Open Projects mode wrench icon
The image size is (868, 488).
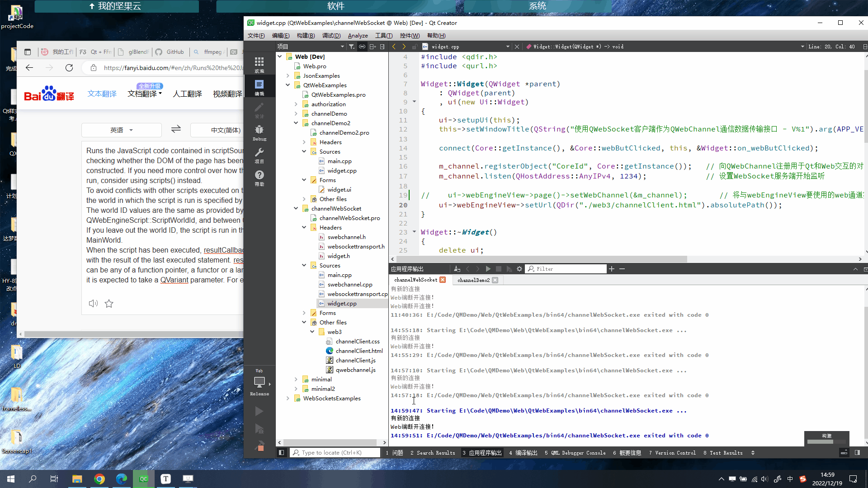(x=259, y=155)
